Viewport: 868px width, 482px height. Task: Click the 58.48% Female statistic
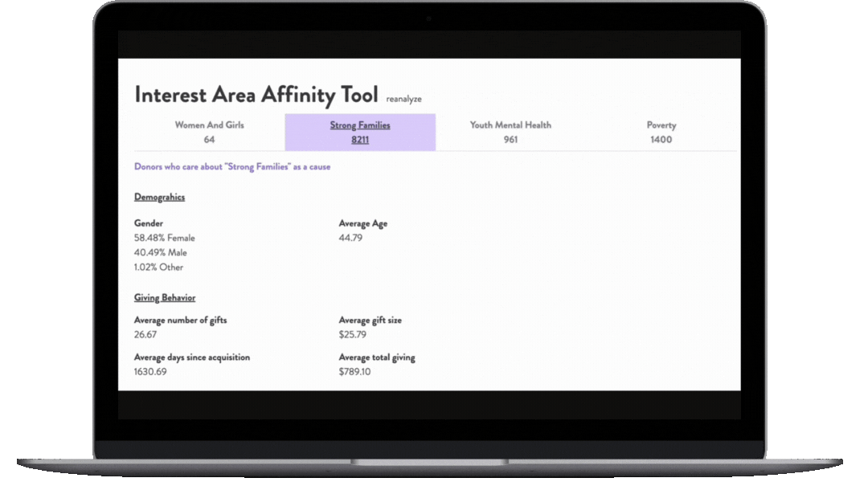click(162, 238)
